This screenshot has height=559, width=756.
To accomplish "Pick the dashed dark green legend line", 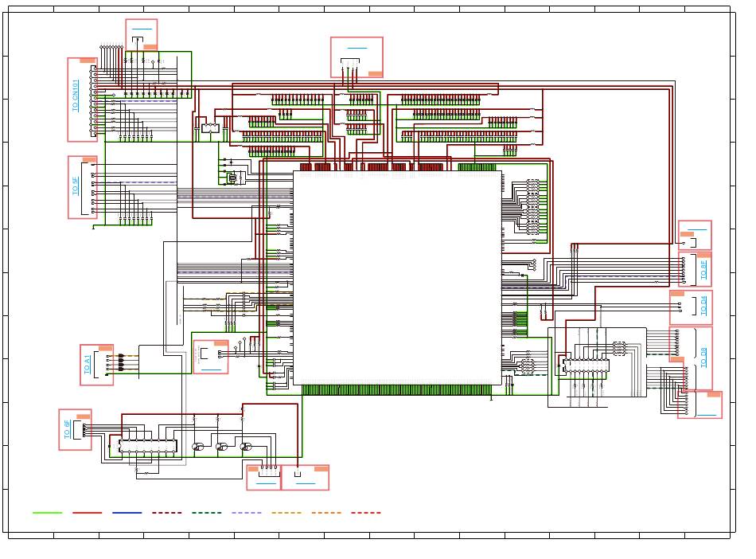I will pos(207,513).
